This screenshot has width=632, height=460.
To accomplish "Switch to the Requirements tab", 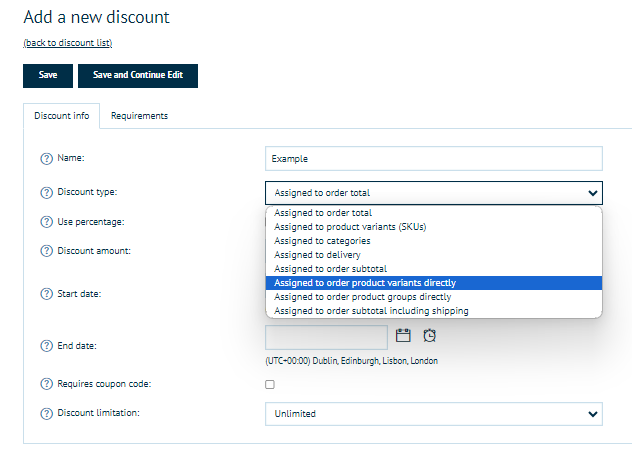I will coord(139,116).
